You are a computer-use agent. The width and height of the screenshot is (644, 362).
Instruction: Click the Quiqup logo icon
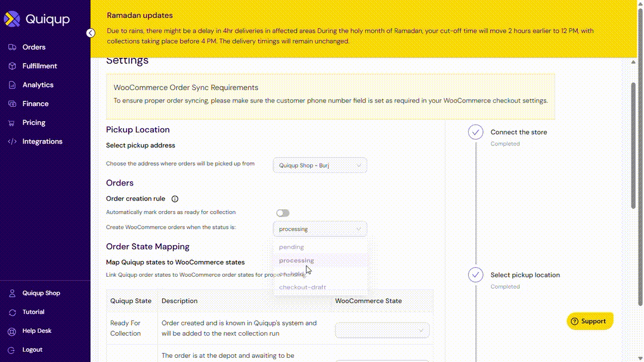(x=12, y=19)
